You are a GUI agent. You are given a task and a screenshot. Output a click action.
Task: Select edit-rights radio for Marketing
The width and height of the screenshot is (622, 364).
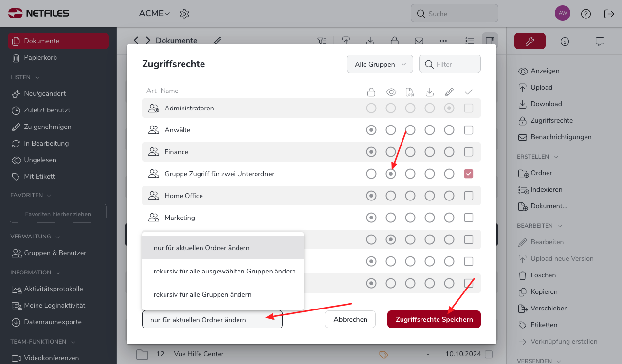coord(449,218)
